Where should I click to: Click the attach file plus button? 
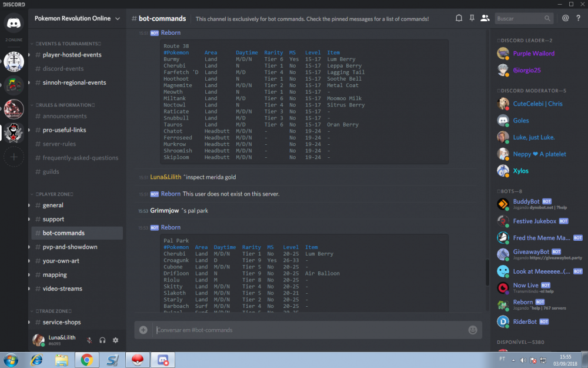[143, 330]
